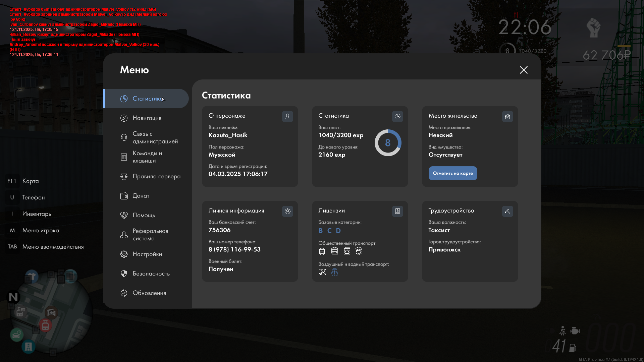Click the pie chart icon in Статистика card

(x=397, y=116)
